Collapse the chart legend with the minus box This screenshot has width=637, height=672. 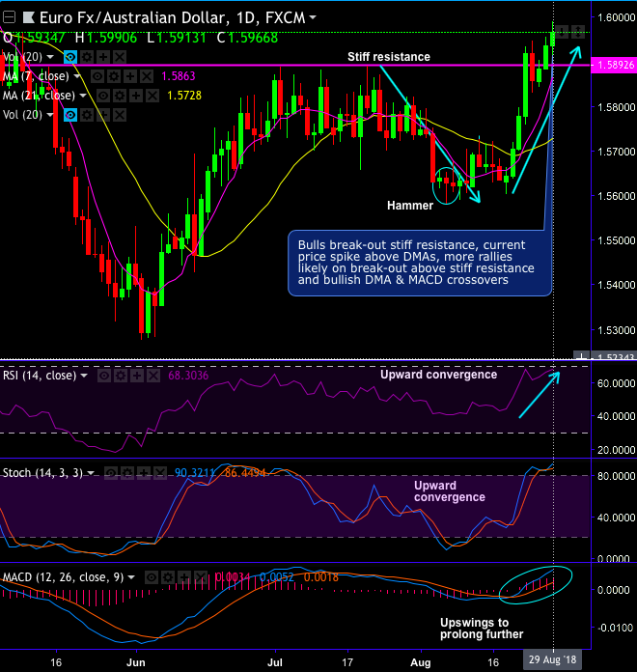[9, 17]
